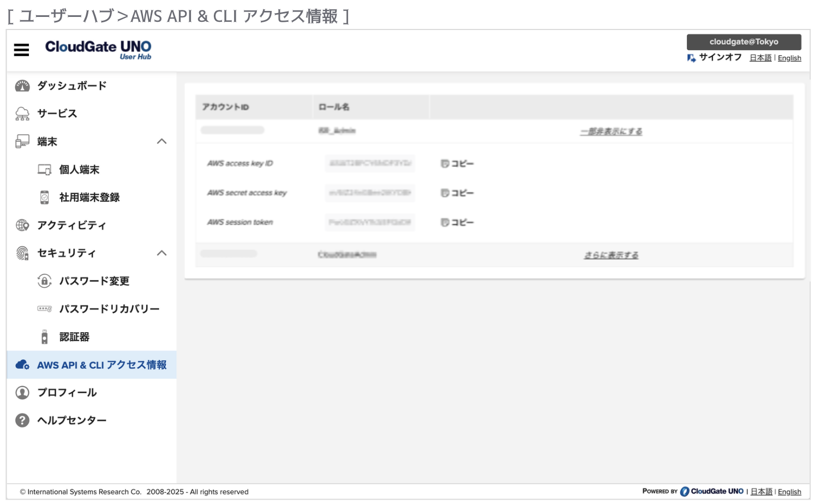Open ダッシュボード from the sidebar
815x504 pixels.
72,86
